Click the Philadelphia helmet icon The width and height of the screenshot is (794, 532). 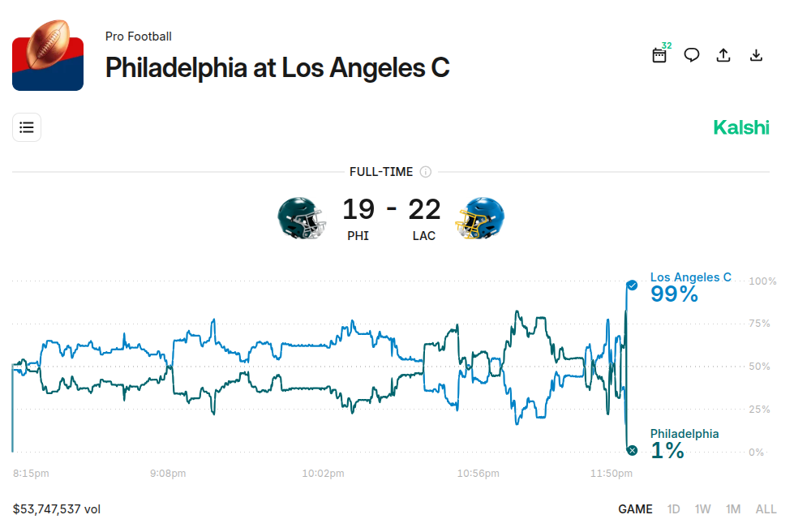pyautogui.click(x=301, y=218)
